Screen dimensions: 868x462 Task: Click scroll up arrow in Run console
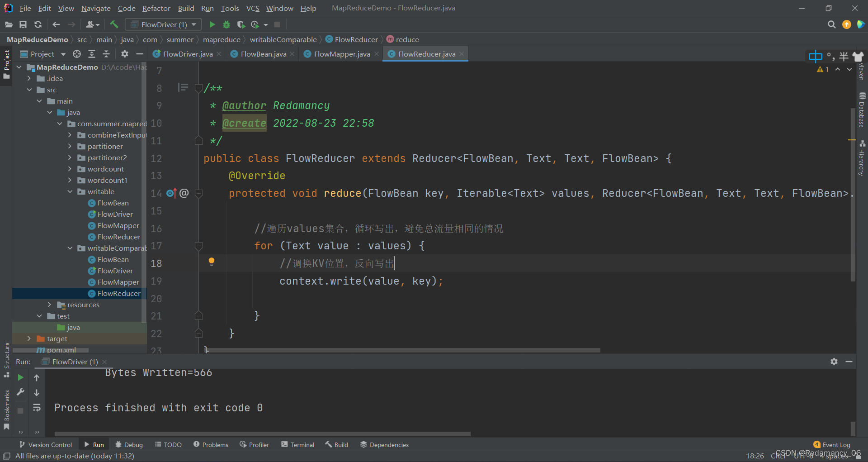[x=37, y=377]
